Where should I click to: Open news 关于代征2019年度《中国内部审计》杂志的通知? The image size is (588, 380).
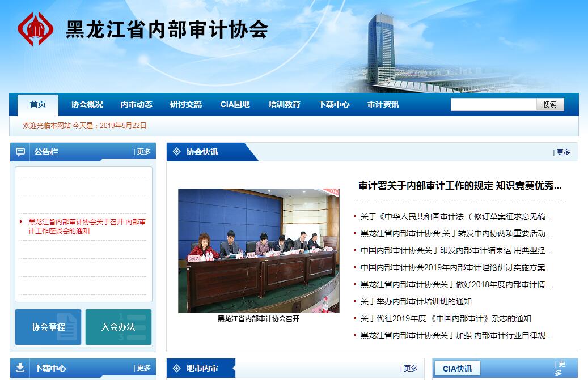point(446,318)
